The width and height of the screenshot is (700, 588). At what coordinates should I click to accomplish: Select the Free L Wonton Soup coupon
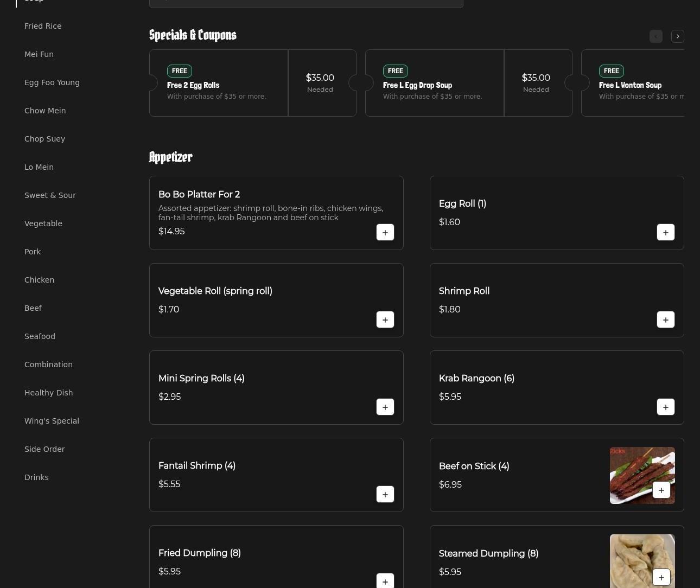pyautogui.click(x=633, y=83)
